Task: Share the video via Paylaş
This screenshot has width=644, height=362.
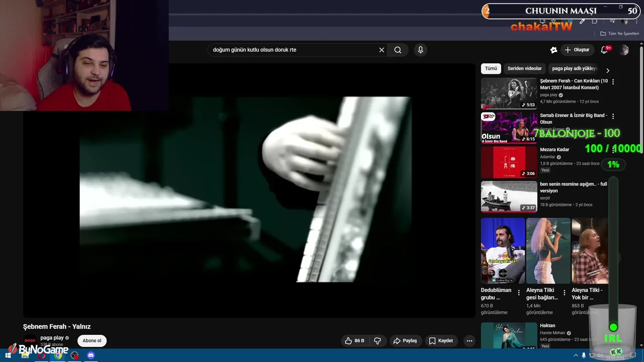Action: (x=406, y=341)
